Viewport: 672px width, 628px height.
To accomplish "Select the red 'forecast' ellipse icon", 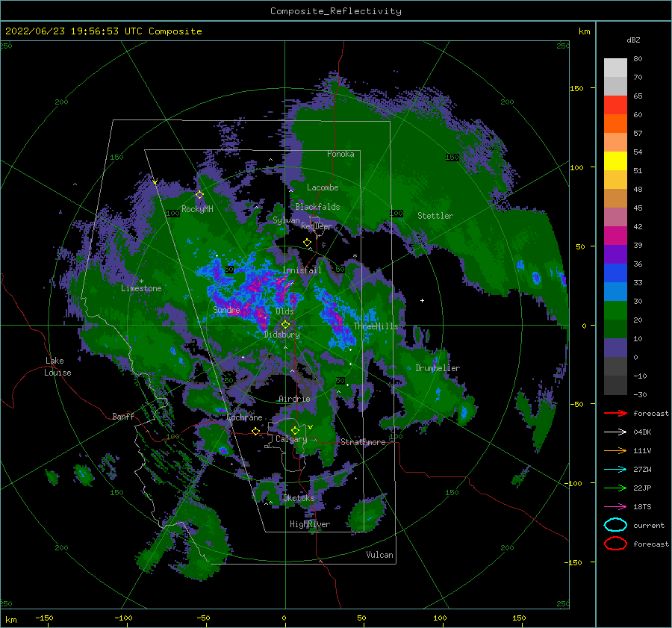I will tap(615, 544).
